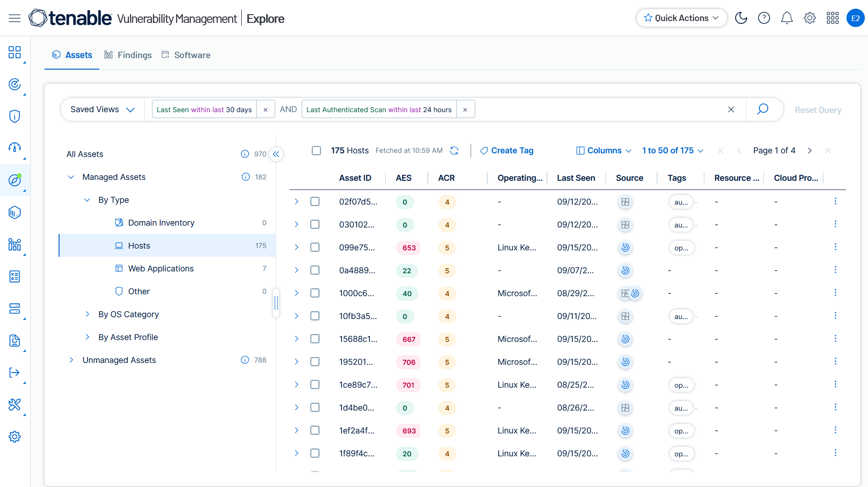This screenshot has height=487, width=868.
Task: Open the 1 to 50 of 175 dropdown
Action: (673, 151)
